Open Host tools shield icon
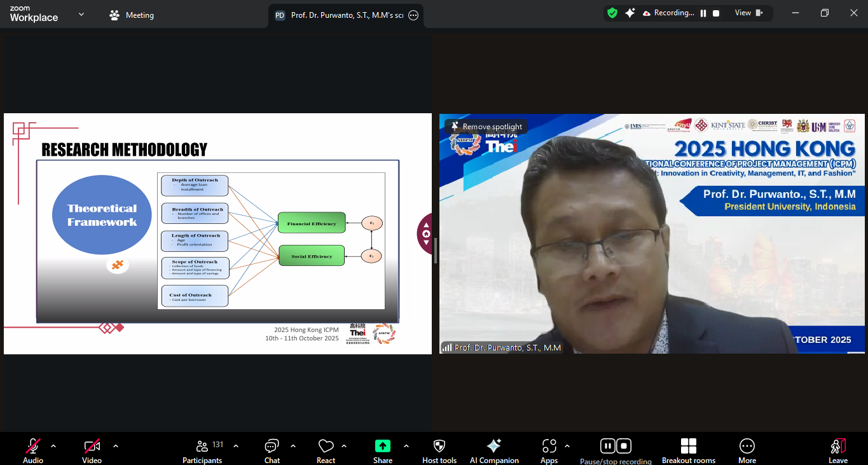This screenshot has height=465, width=868. point(439,447)
